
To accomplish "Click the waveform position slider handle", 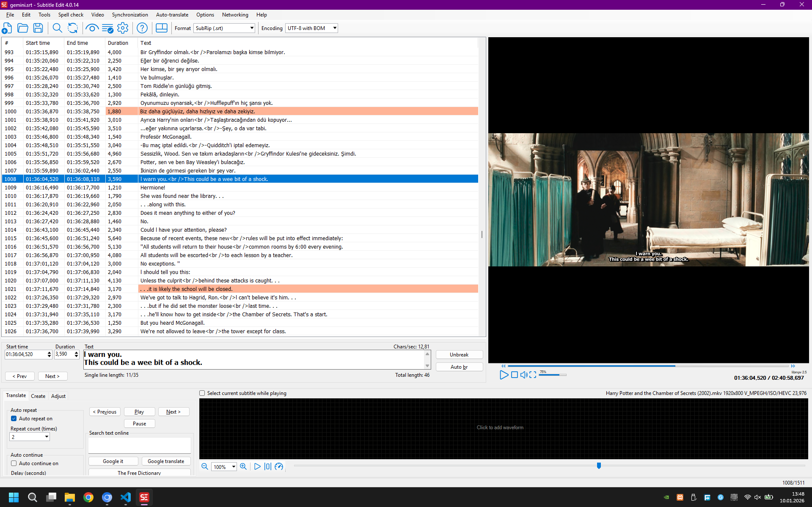I will click(x=599, y=466).
